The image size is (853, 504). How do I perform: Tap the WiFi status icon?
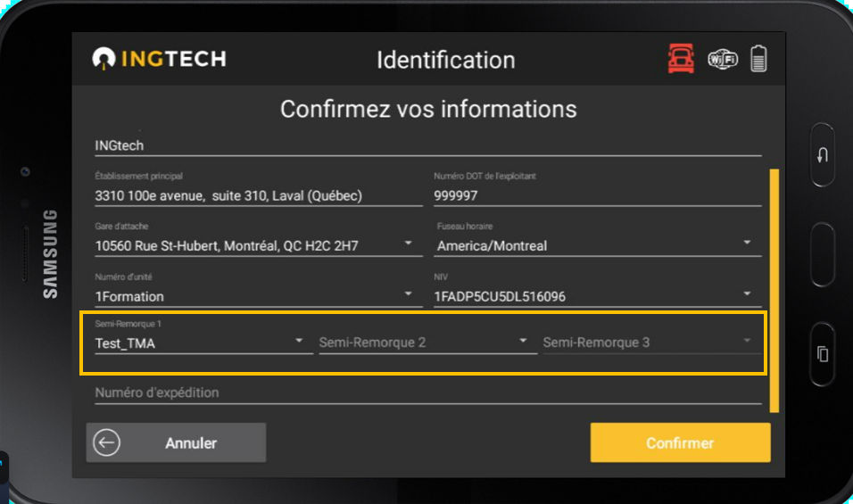[x=723, y=60]
